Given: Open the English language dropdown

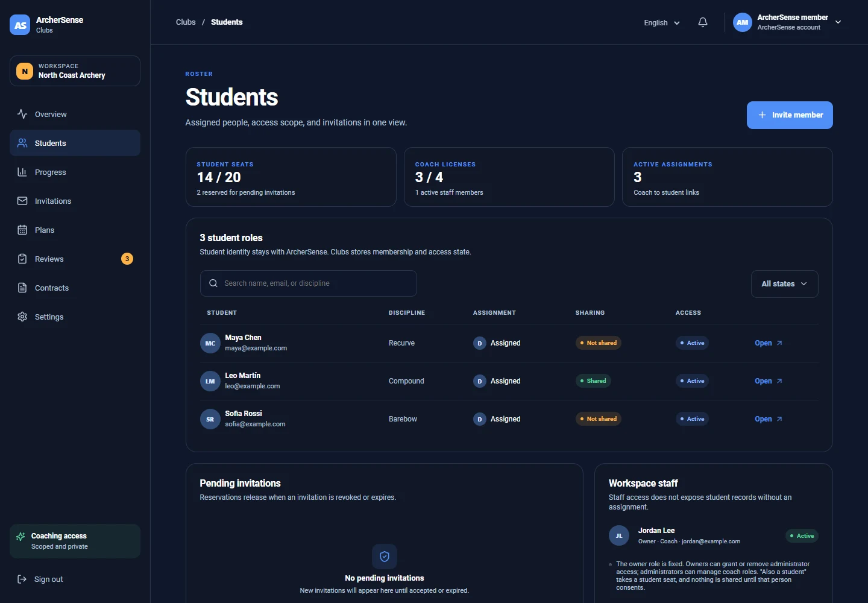Looking at the screenshot, I should (x=662, y=23).
